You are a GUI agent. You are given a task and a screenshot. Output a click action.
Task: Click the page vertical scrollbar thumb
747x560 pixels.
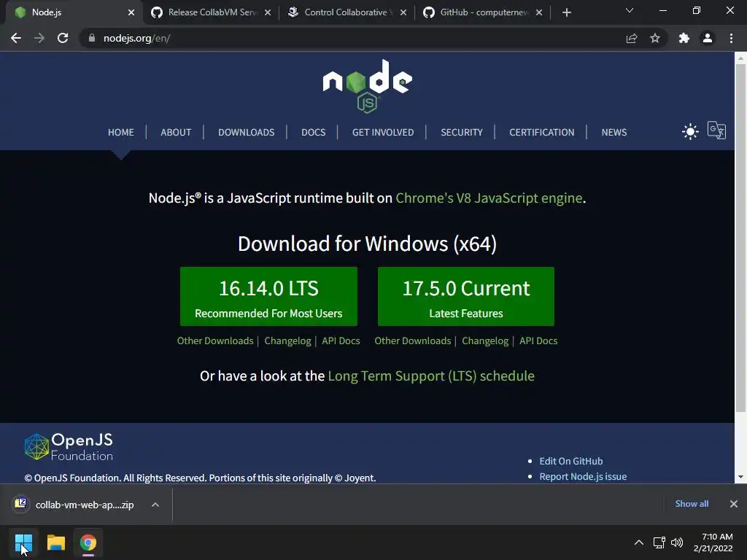[x=740, y=238]
